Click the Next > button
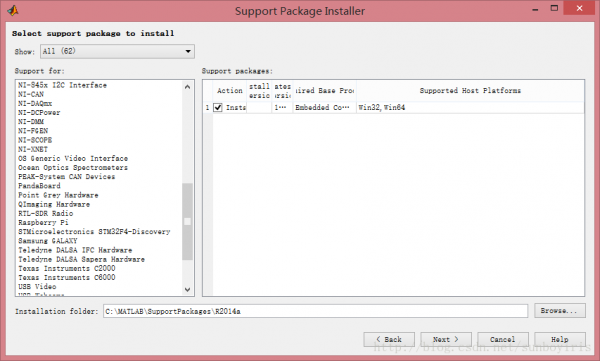The height and width of the screenshot is (361, 600). point(446,339)
